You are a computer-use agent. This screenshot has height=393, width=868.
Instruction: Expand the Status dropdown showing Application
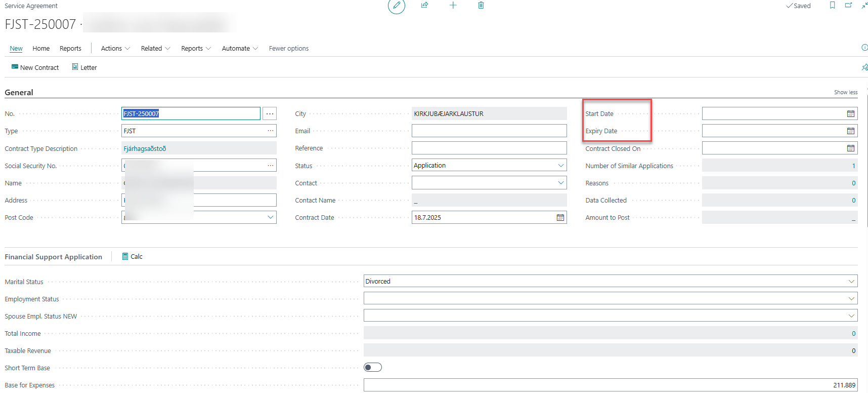point(560,166)
